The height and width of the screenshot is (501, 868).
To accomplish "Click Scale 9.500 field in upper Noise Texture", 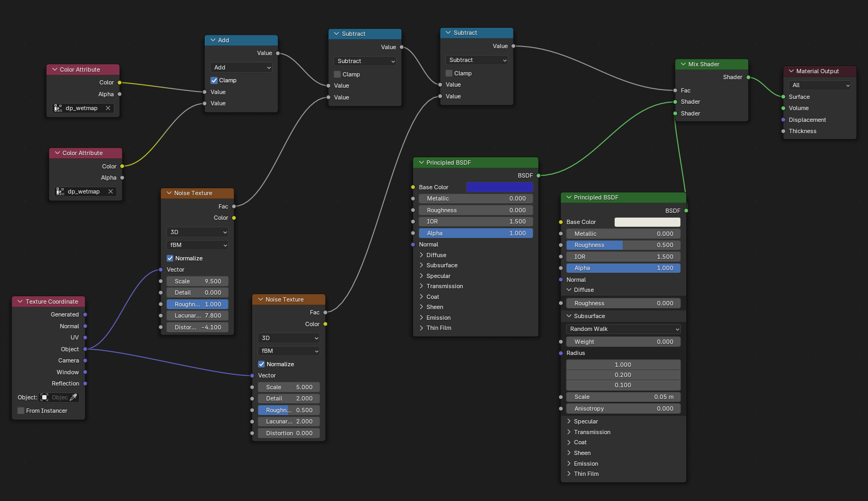I will point(197,281).
